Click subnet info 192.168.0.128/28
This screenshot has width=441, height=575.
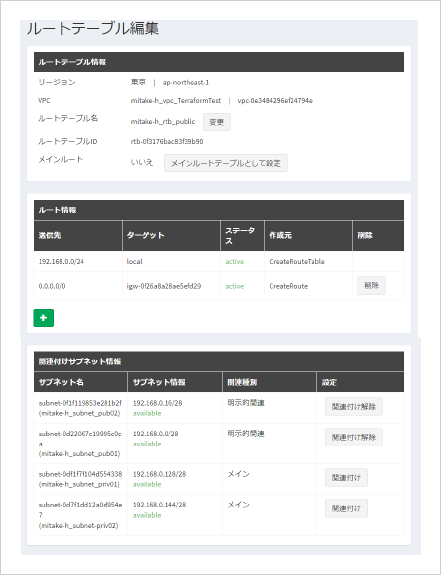[159, 474]
